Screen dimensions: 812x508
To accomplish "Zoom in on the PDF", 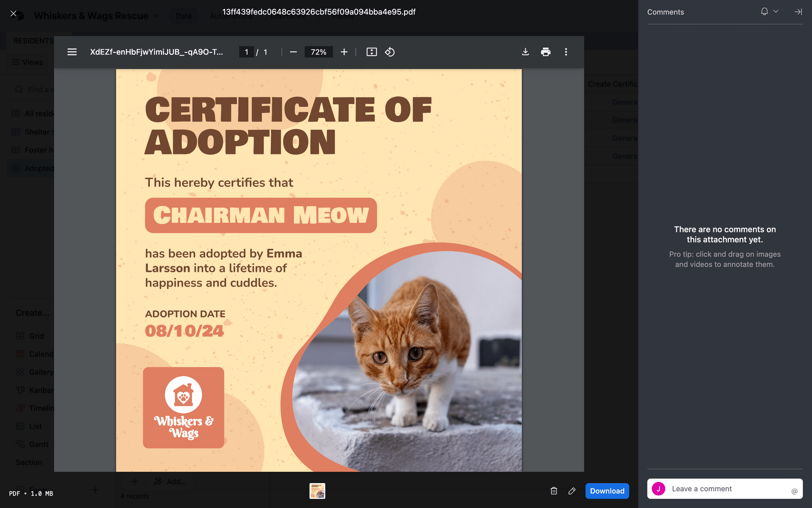I will [x=344, y=52].
